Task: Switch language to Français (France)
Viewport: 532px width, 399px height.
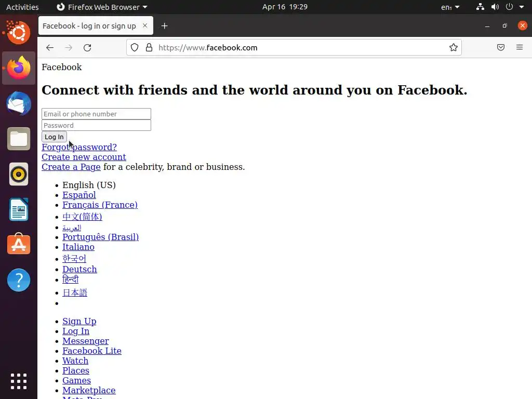Action: [100, 205]
